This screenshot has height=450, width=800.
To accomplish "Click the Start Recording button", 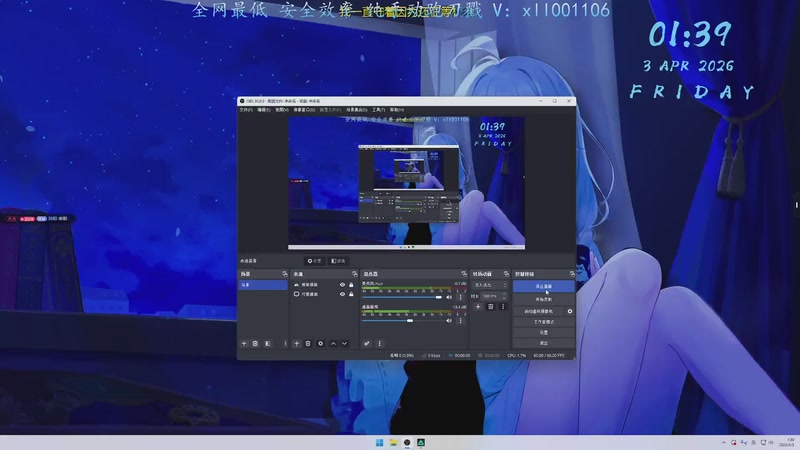I will tap(544, 299).
